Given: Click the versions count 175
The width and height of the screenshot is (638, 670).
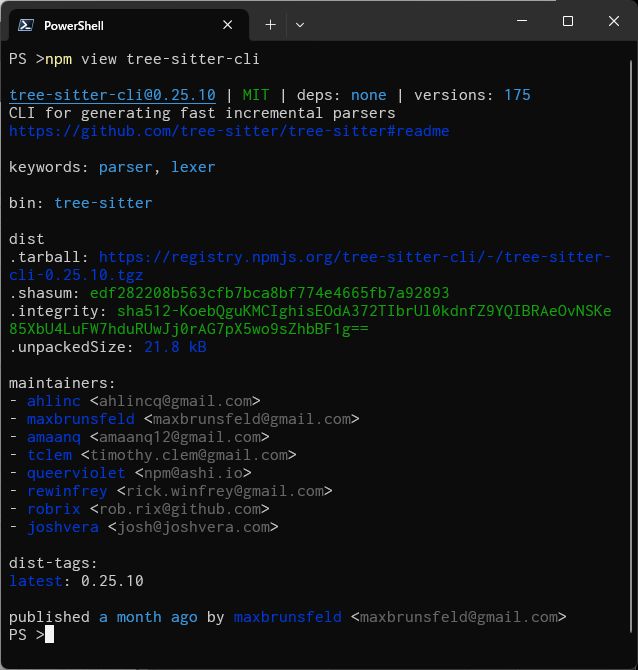Looking at the screenshot, I should pyautogui.click(x=517, y=95).
